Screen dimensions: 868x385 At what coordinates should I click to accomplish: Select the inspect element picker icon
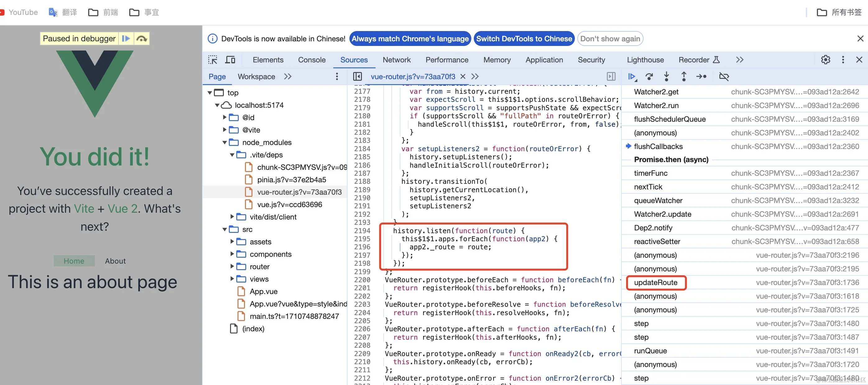click(x=213, y=60)
